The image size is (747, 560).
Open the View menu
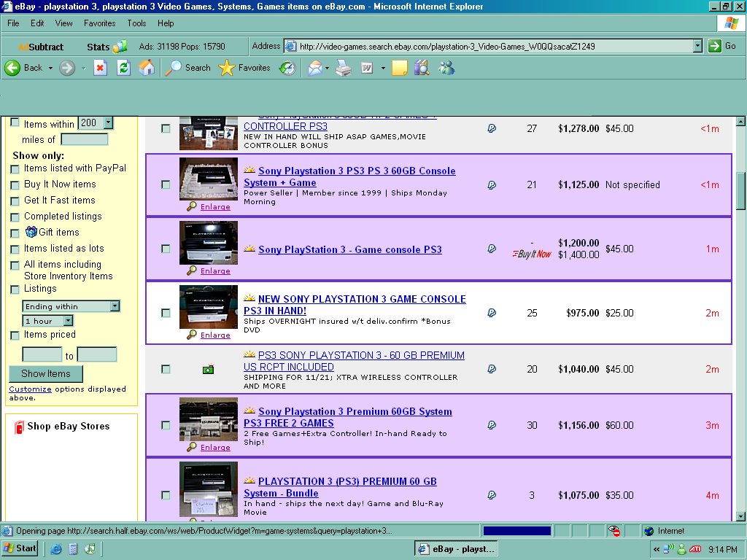[64, 23]
